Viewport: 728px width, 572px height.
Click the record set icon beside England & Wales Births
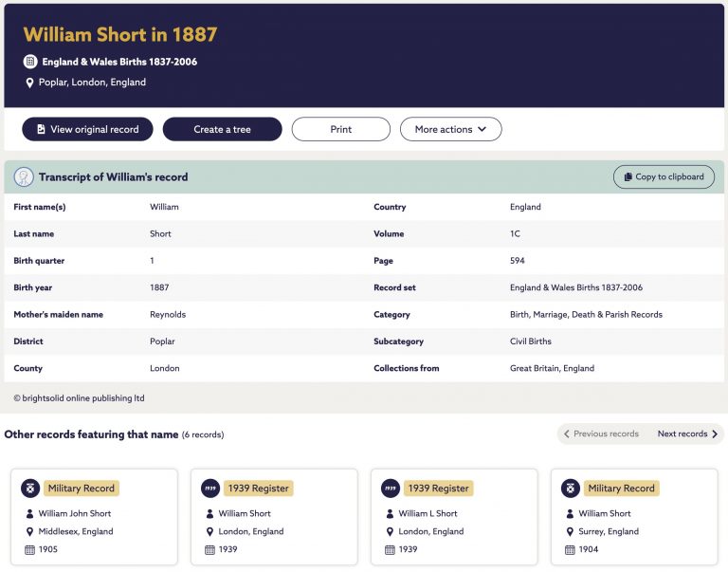click(x=30, y=62)
